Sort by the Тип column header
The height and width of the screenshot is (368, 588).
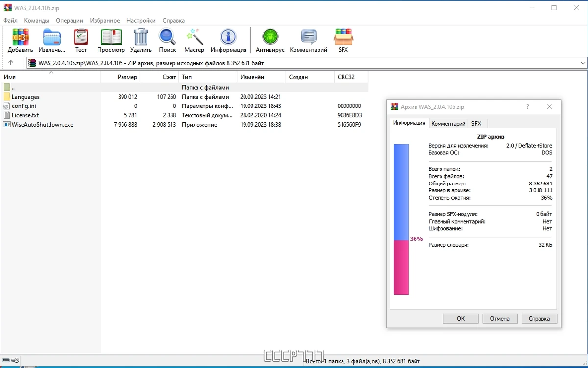[208, 77]
